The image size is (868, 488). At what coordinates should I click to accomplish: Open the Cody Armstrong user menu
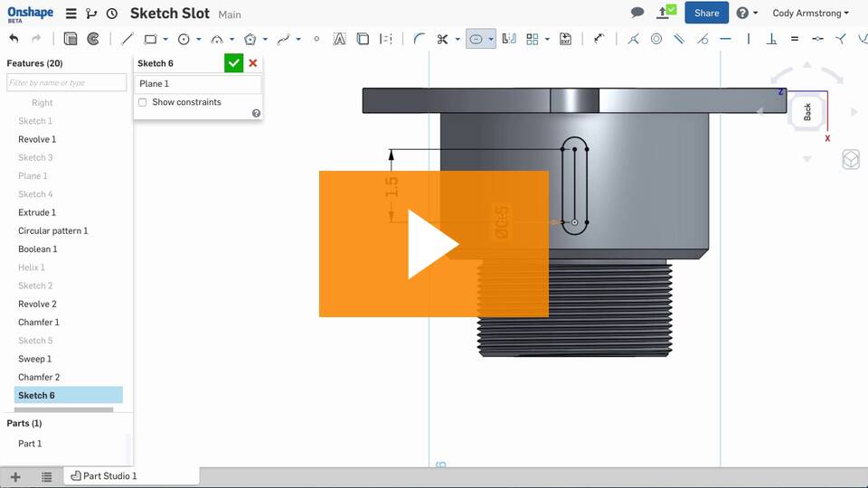pos(810,13)
